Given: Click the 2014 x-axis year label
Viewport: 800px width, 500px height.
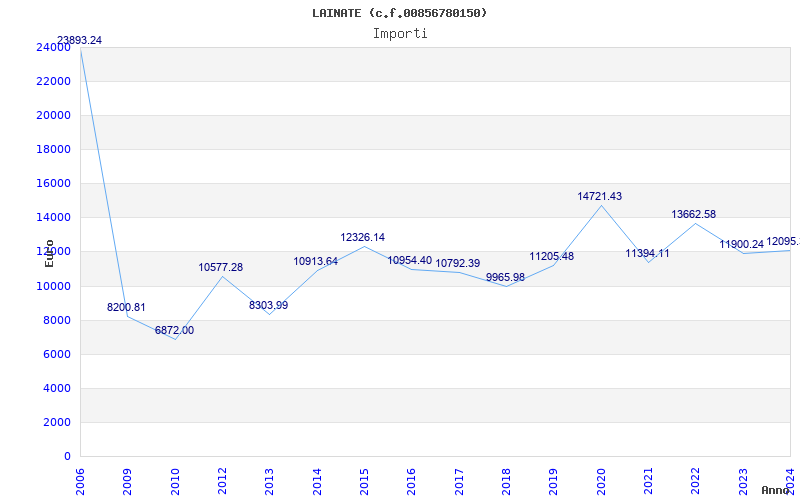Looking at the screenshot, I should tap(317, 482).
